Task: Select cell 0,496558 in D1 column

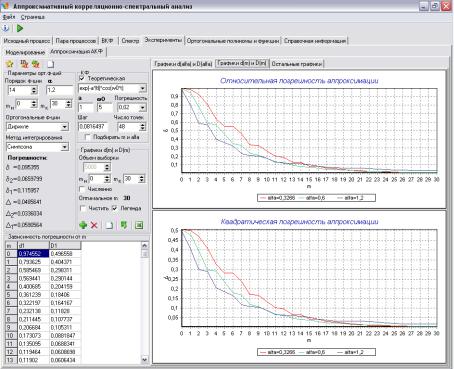Action: pos(65,254)
